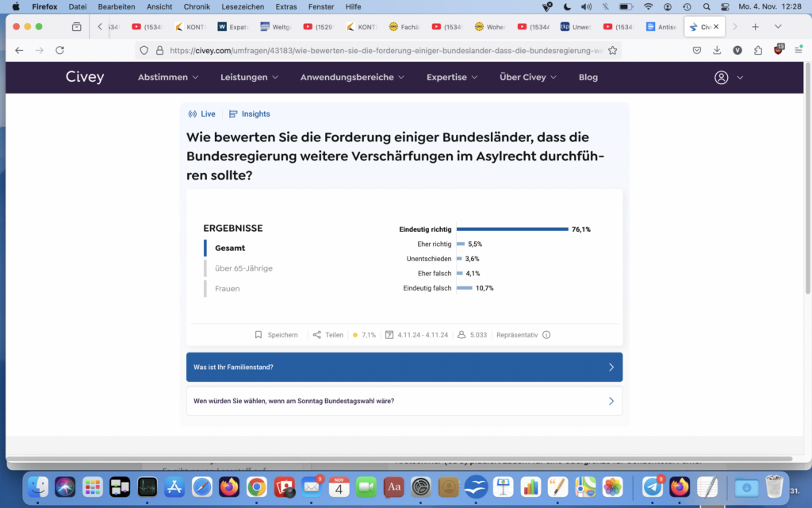Click the info icon beside Repräsentativ
Viewport: 812px width, 508px height.
point(546,335)
